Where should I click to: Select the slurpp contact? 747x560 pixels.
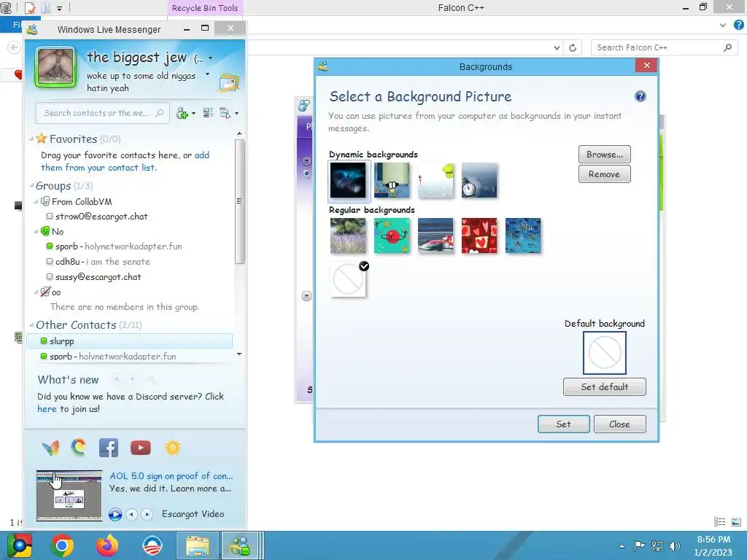click(x=130, y=341)
